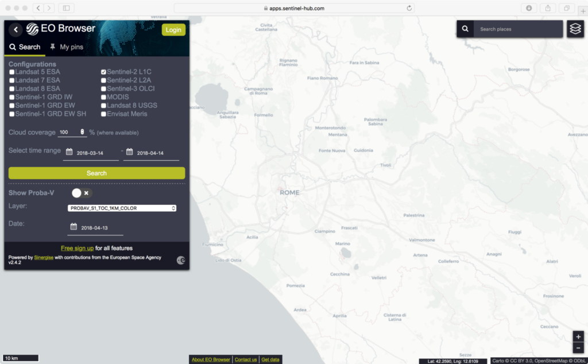The image size is (588, 364).
Task: Enable Sentinel-1 GRD EW SH checkbox
Action: [x=12, y=114]
